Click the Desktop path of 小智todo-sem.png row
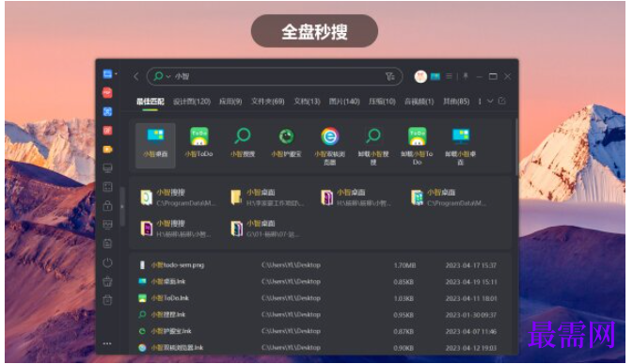The image size is (633, 364). (291, 265)
